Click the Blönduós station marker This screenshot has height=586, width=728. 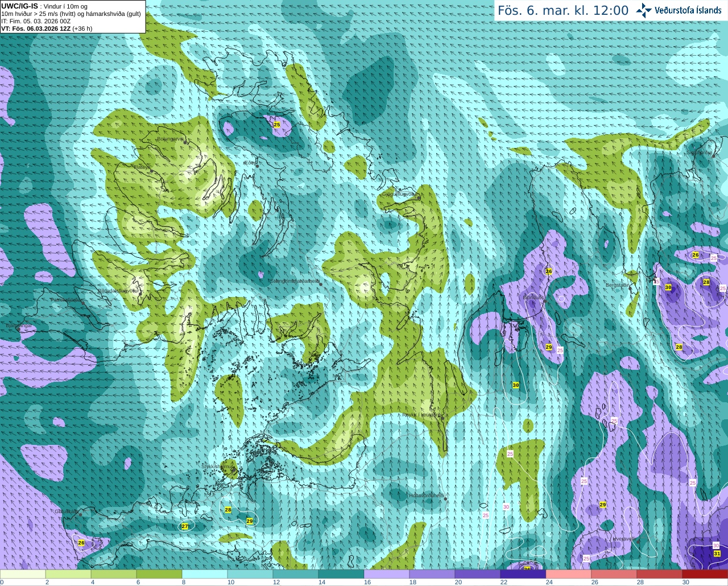pyautogui.click(x=544, y=302)
